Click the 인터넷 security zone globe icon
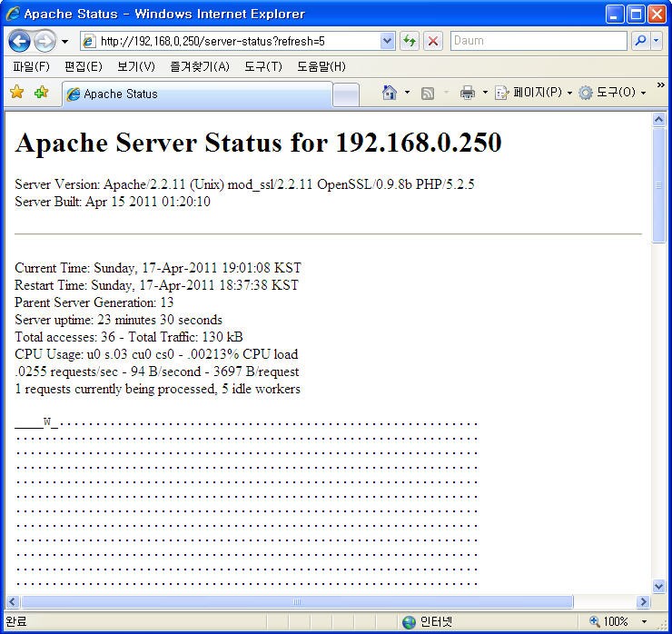 [410, 621]
